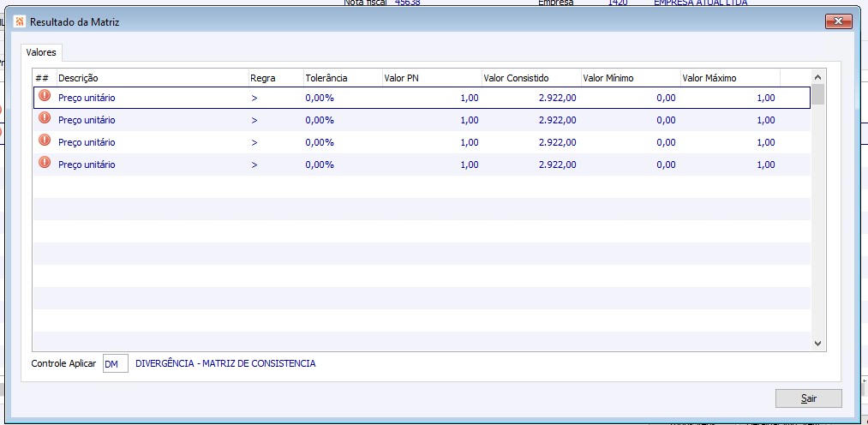Click the Controle Aplicar label

pyautogui.click(x=63, y=363)
